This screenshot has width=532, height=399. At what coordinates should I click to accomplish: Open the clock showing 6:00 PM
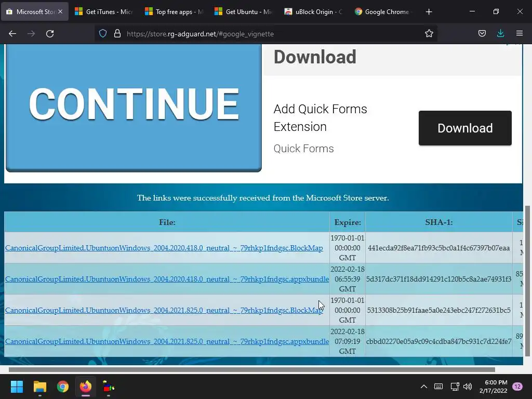(494, 387)
